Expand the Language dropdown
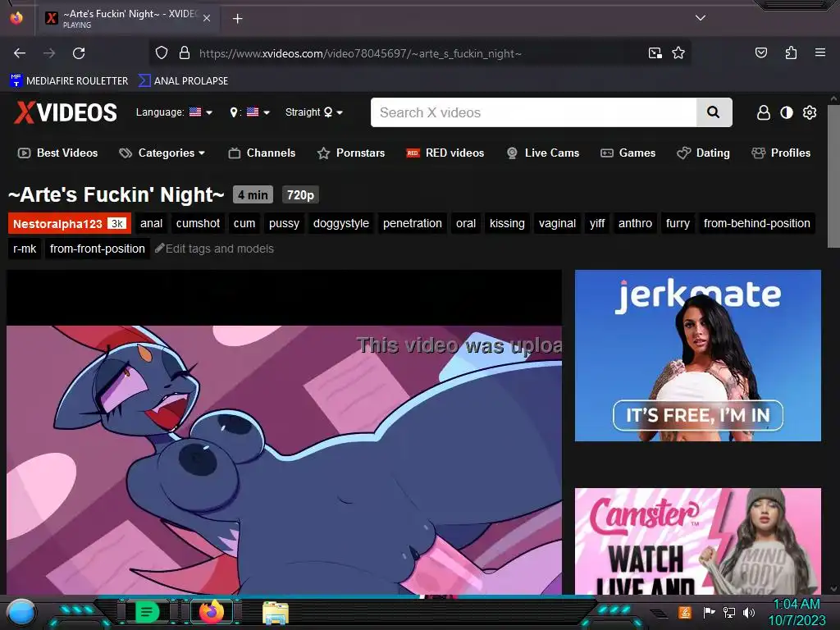Image resolution: width=840 pixels, height=630 pixels. click(x=174, y=112)
